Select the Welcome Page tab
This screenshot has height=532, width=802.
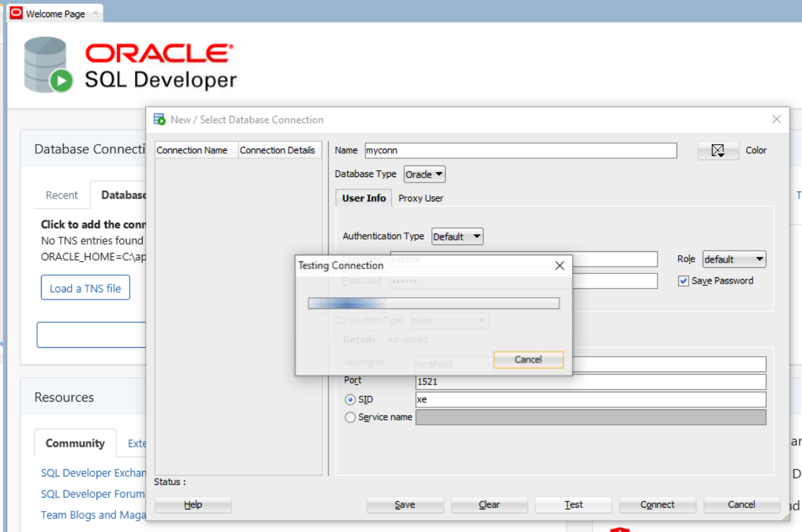(56, 13)
